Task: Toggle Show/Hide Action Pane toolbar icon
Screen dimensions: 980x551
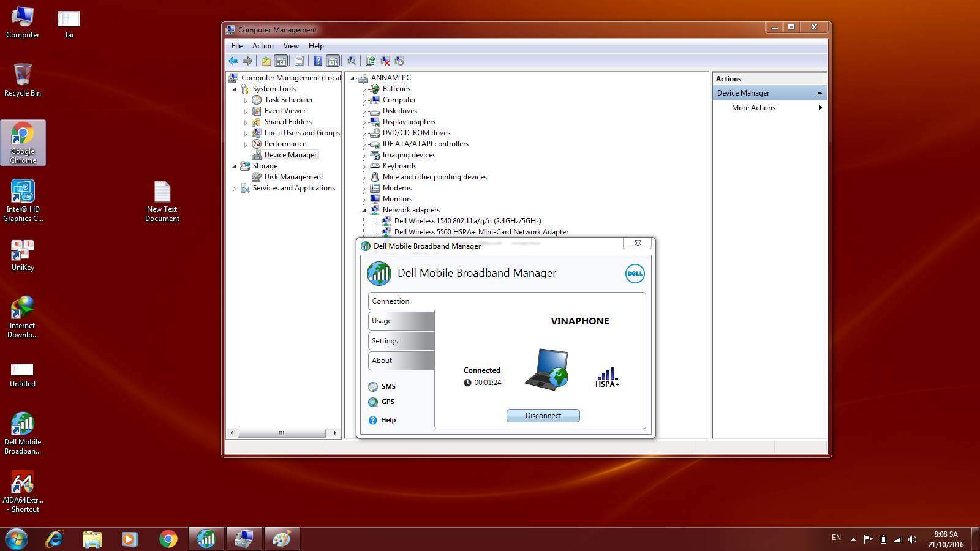Action: (333, 61)
